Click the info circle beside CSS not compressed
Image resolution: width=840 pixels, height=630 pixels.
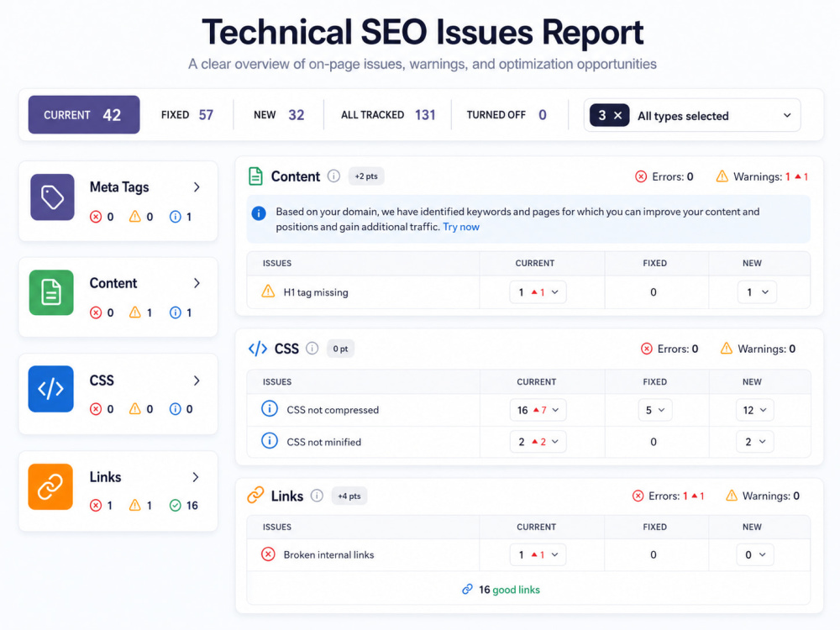[270, 409]
